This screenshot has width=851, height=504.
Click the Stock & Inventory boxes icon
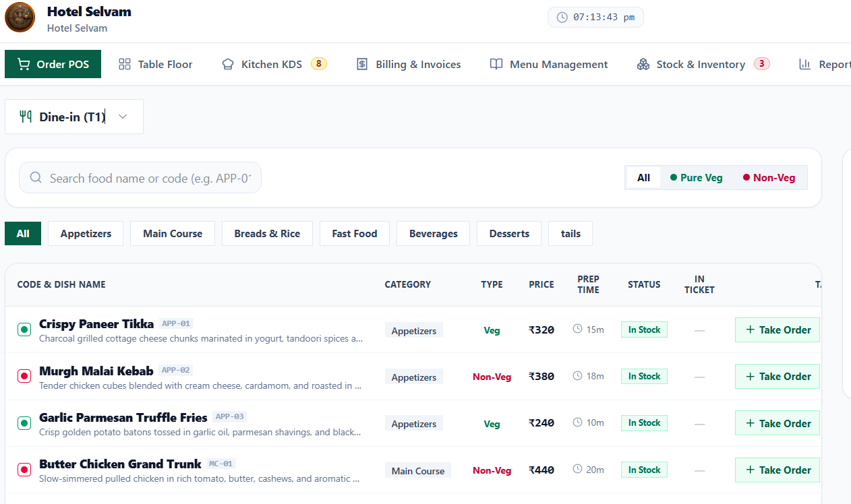pos(643,65)
